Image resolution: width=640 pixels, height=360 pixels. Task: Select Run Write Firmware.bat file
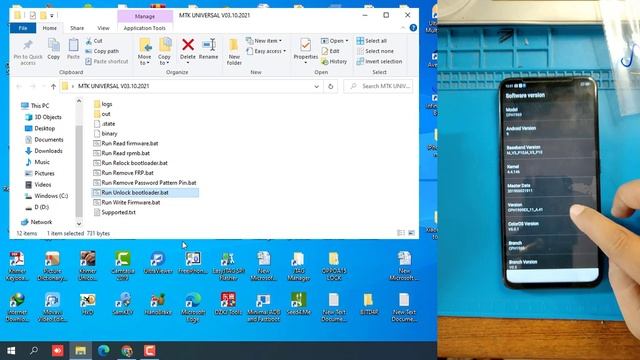pyautogui.click(x=127, y=202)
